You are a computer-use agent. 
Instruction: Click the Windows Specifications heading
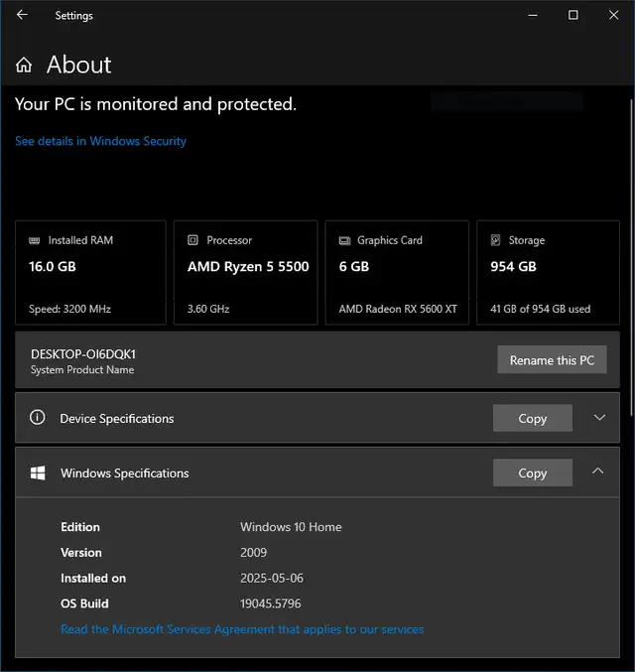click(x=125, y=473)
